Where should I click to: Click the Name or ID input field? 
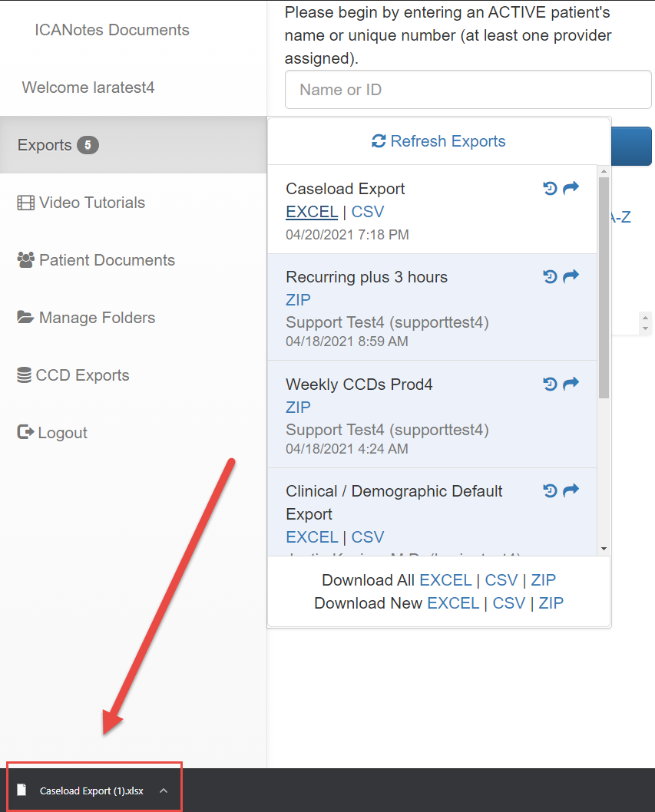[468, 90]
